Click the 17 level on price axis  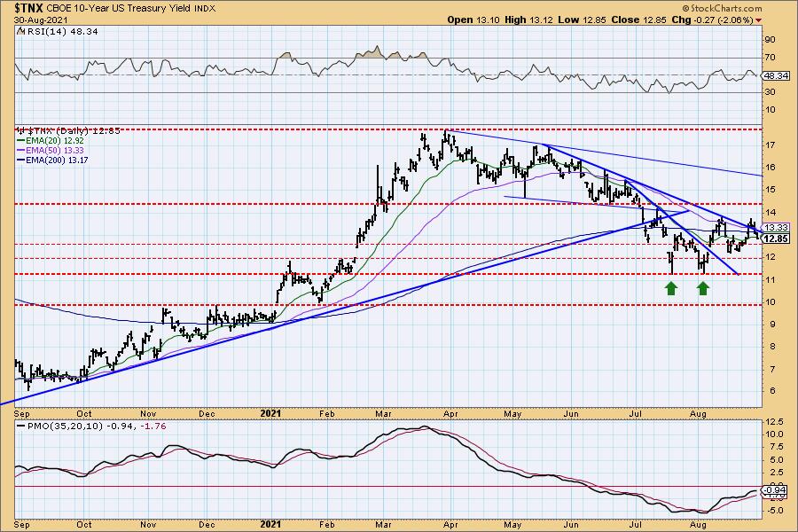(770, 145)
